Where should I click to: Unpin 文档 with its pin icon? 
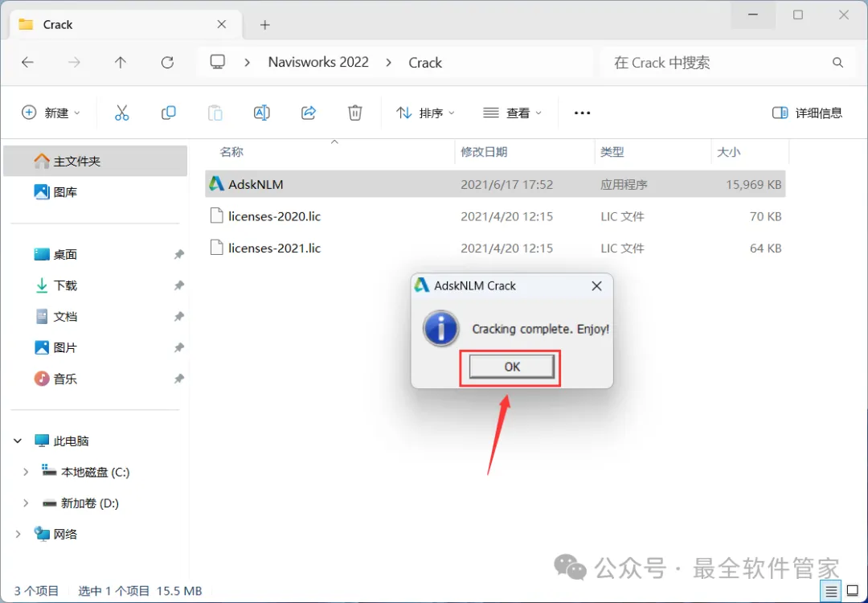pos(178,316)
